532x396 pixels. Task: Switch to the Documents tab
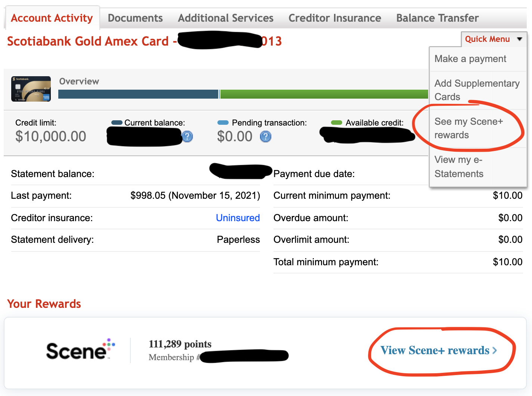point(135,18)
